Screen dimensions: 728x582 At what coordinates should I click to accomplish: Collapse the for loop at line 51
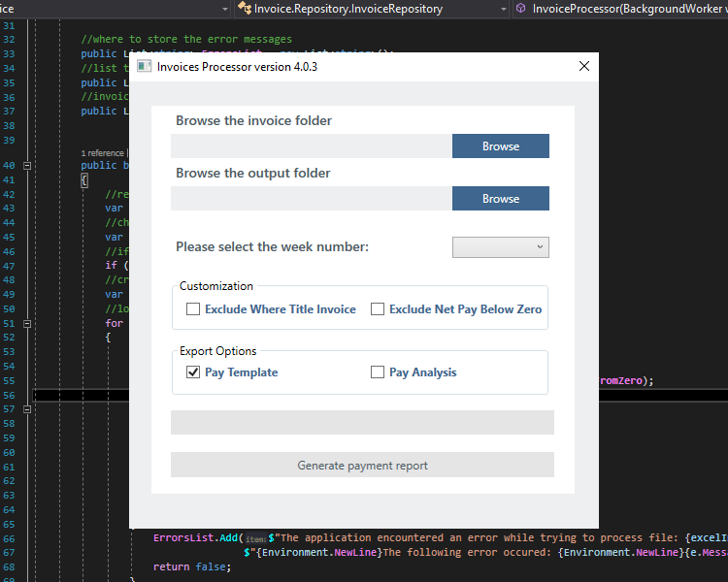27,323
